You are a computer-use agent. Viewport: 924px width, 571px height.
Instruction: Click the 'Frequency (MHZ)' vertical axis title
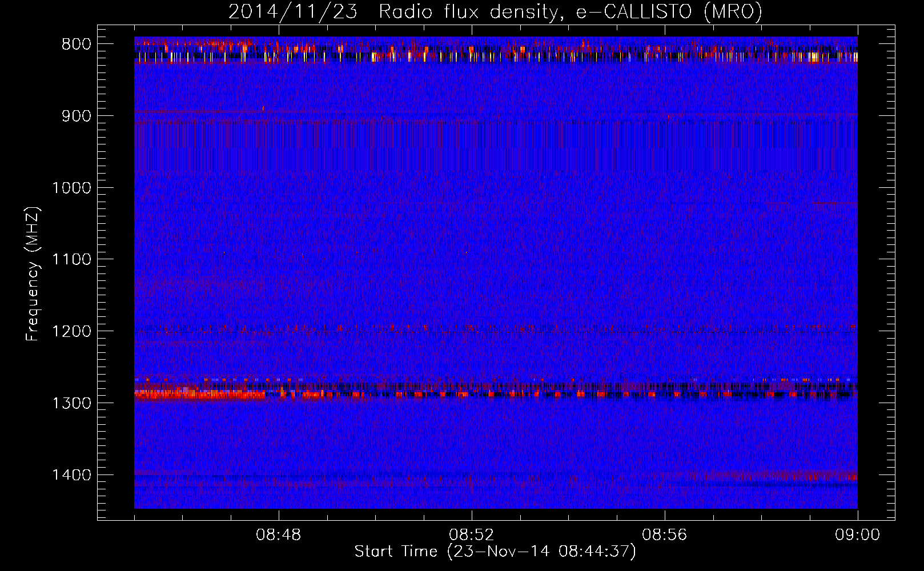click(33, 274)
